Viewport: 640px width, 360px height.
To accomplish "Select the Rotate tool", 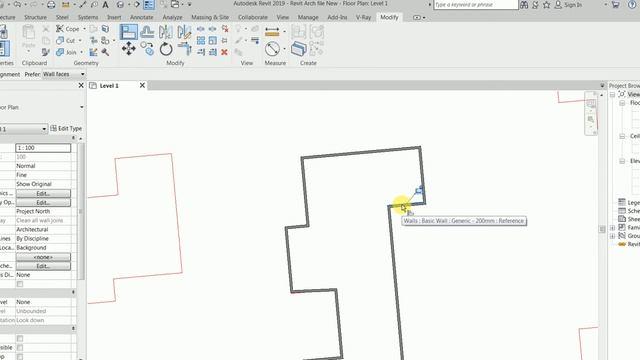I will (166, 49).
